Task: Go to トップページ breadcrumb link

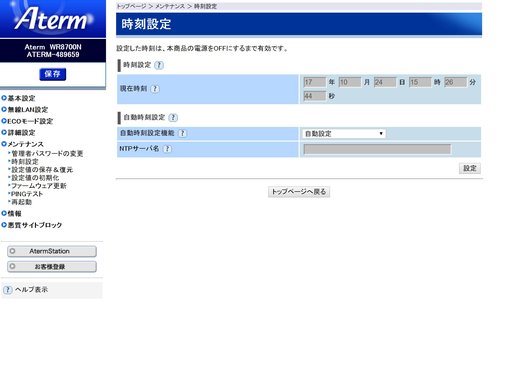Action: point(131,6)
